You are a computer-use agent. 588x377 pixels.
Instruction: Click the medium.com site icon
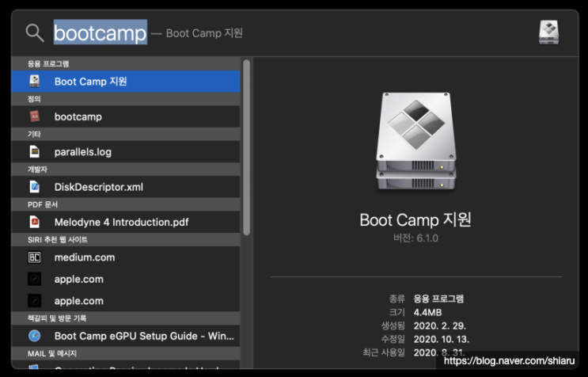[35, 257]
